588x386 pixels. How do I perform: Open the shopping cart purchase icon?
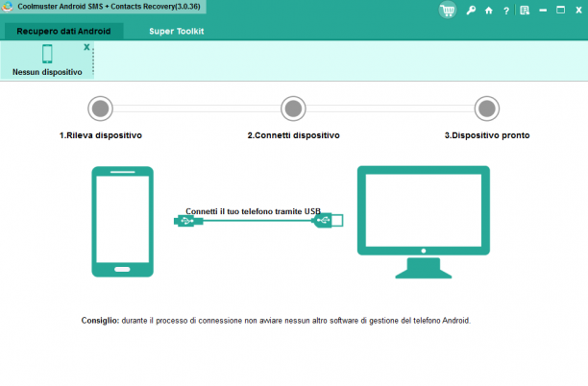point(448,11)
